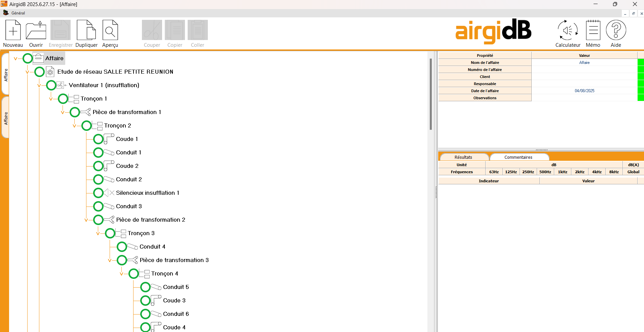Collapse the Tronçon 4 tree node
The image size is (644, 332).
[x=121, y=274]
